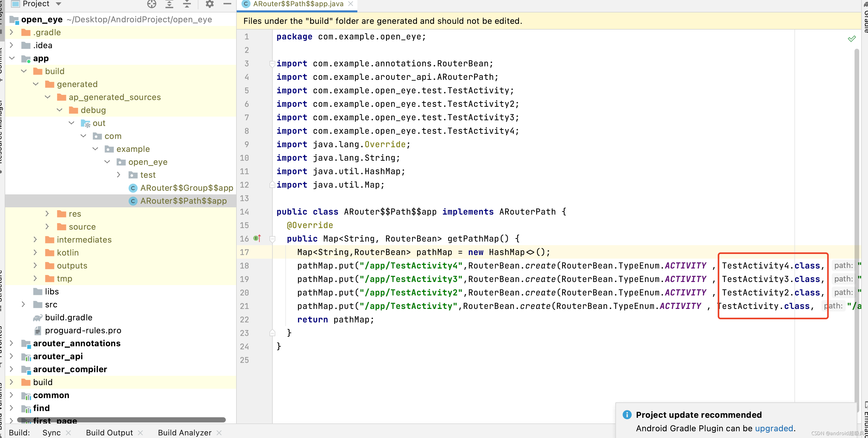Select build.gradle in the app module
Image resolution: width=868 pixels, height=438 pixels.
point(69,317)
